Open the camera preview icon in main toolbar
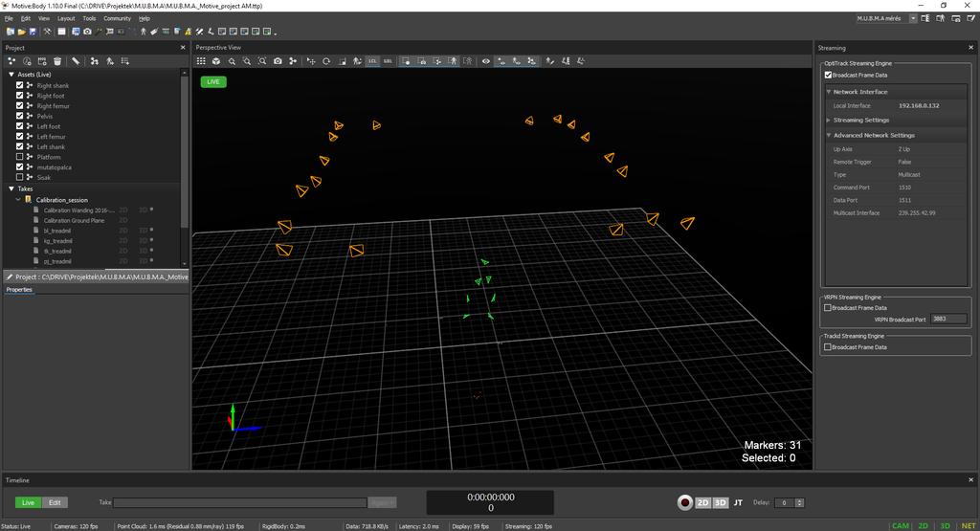The image size is (980, 531). coord(87,32)
